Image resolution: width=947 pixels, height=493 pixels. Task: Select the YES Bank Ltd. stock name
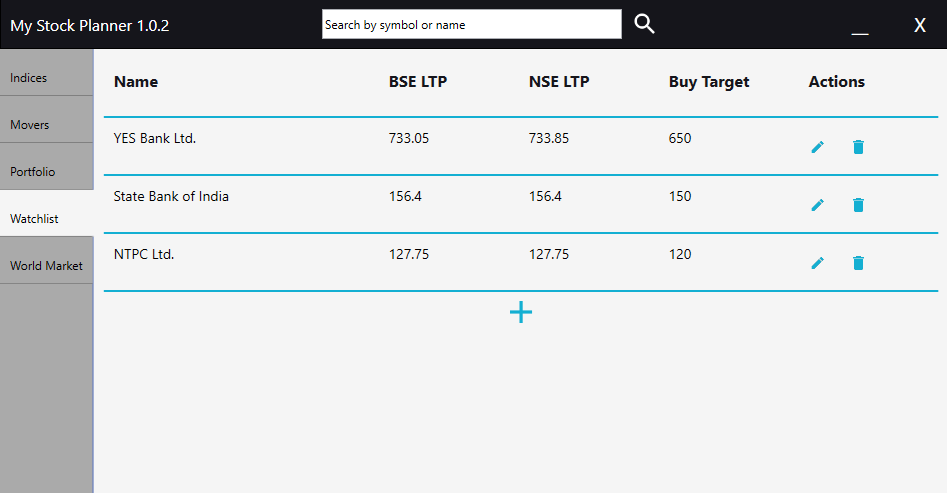coord(155,139)
